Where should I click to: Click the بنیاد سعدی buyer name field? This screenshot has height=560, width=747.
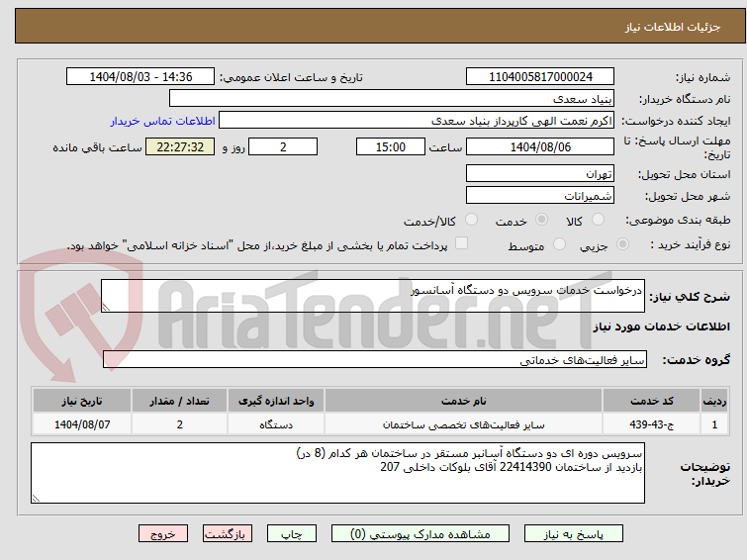pyautogui.click(x=392, y=99)
